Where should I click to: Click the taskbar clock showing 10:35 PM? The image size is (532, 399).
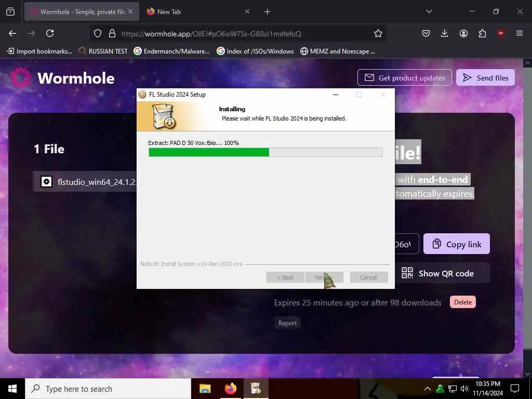(x=487, y=389)
